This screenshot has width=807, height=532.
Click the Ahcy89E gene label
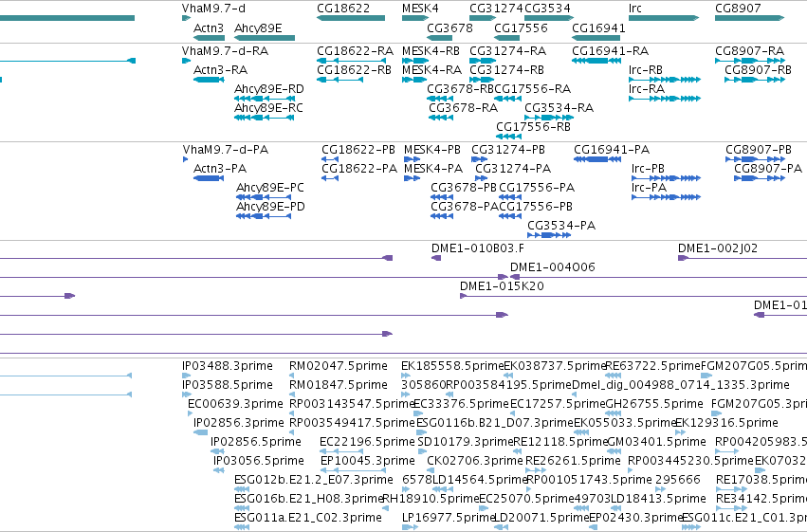[258, 28]
